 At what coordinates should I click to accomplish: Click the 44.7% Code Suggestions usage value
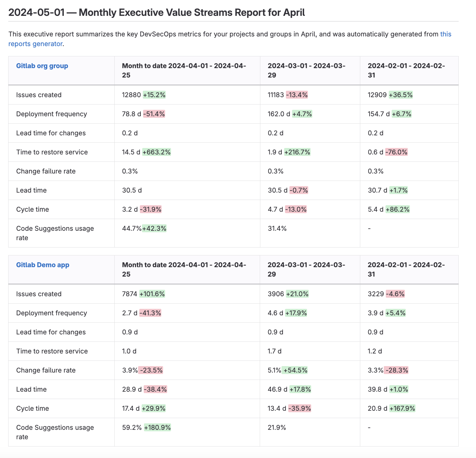point(132,228)
